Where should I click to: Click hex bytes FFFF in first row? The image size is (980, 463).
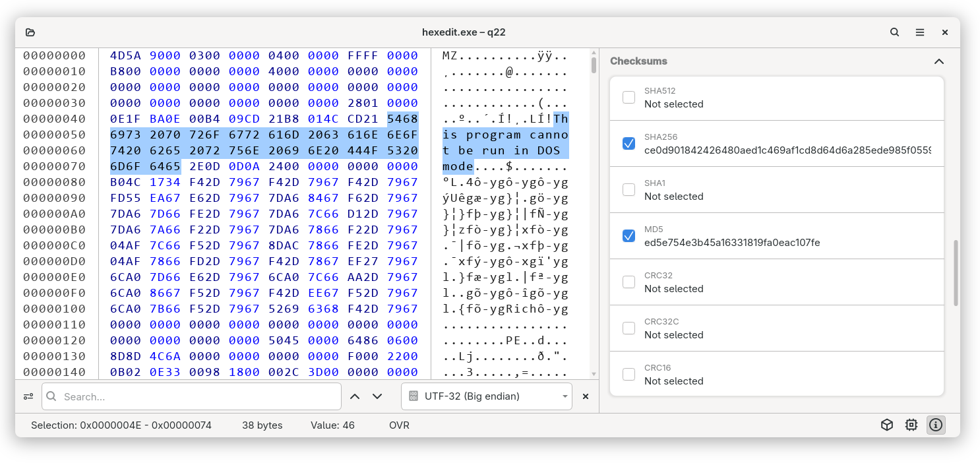coord(363,55)
